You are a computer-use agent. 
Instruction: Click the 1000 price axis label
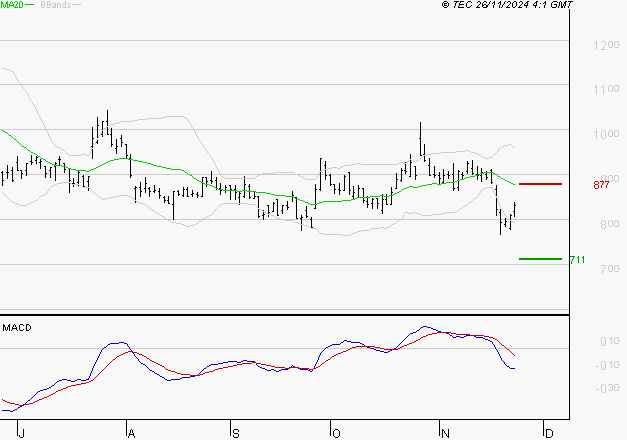606,134
